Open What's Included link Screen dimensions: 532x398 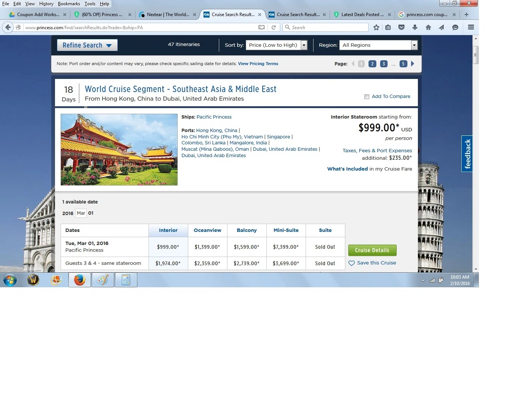pyautogui.click(x=348, y=169)
